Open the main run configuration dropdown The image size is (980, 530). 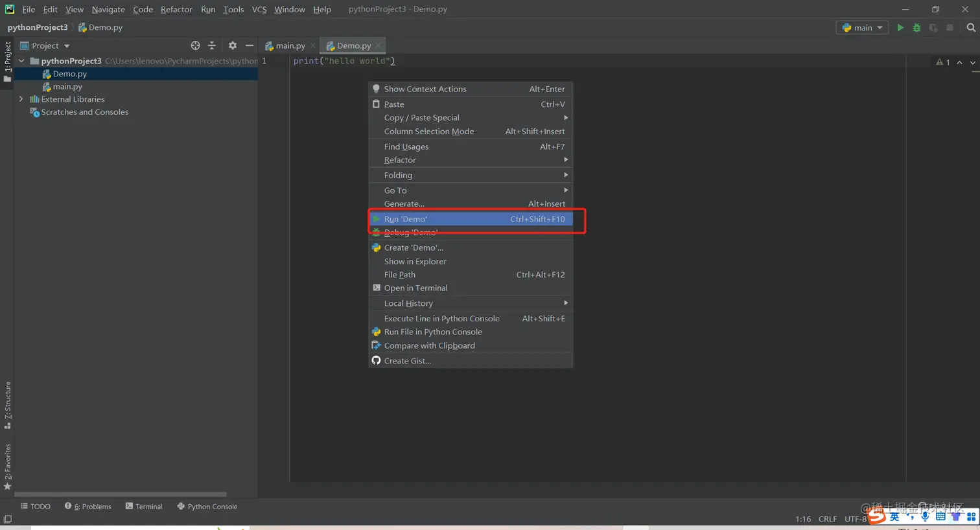[x=862, y=28]
